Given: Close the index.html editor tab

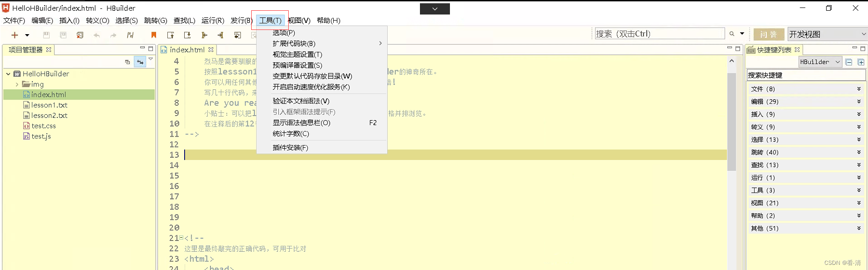Looking at the screenshot, I should pyautogui.click(x=211, y=50).
